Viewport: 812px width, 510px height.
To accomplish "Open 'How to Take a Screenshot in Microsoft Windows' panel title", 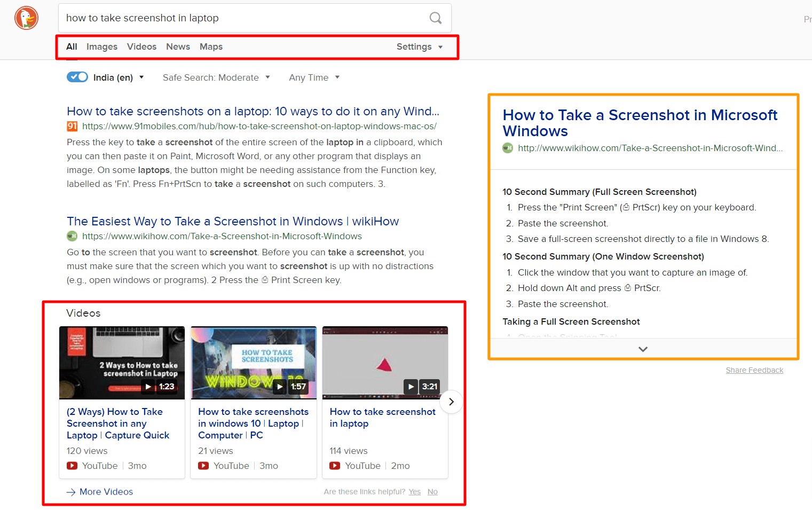I will (x=640, y=123).
